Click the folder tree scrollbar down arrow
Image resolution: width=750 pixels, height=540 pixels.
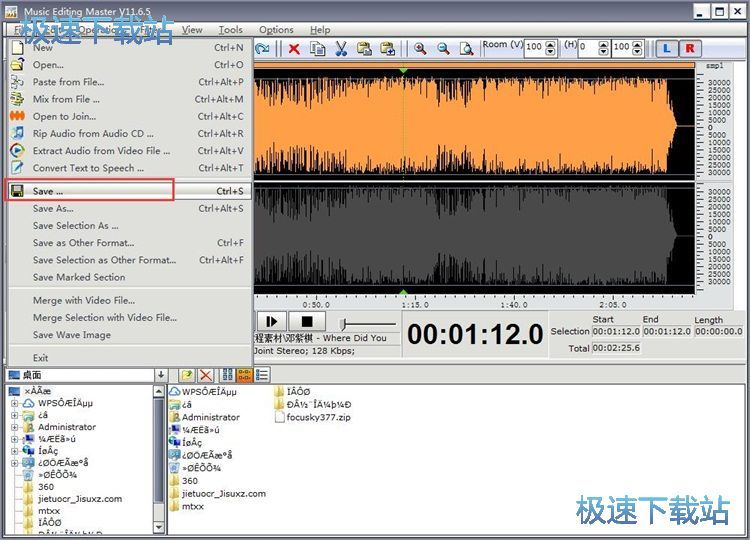click(159, 527)
